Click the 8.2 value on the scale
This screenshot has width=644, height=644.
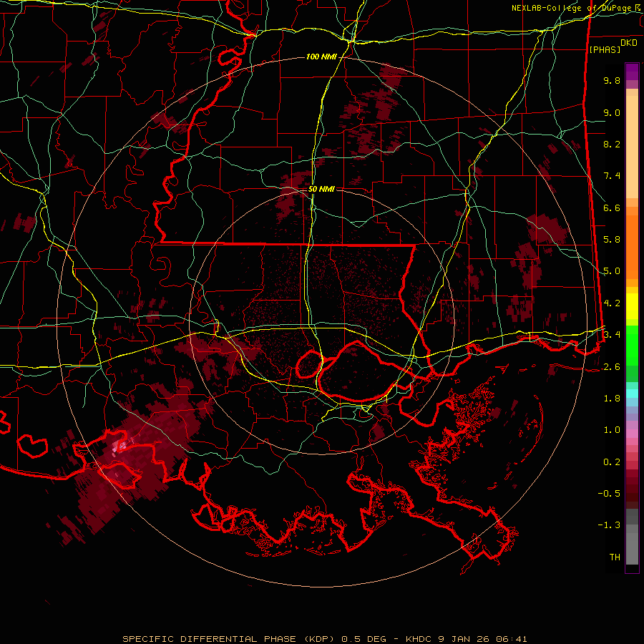tap(612, 144)
